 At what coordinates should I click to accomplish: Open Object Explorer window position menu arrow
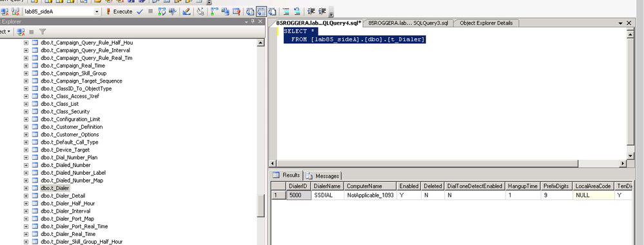tap(246, 21)
